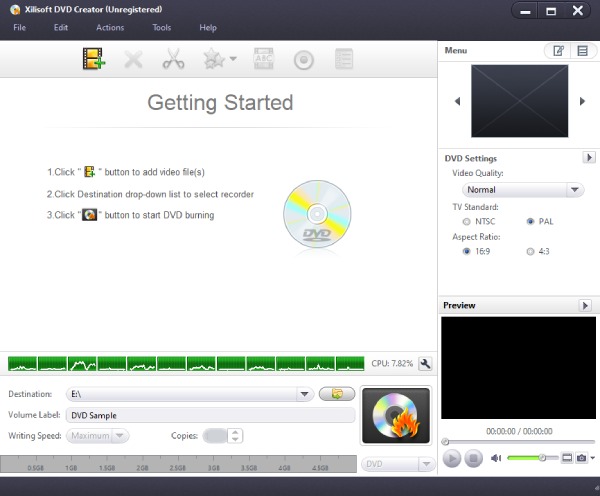Image resolution: width=600 pixels, height=496 pixels.
Task: Open the Actions menu
Action: [x=110, y=28]
